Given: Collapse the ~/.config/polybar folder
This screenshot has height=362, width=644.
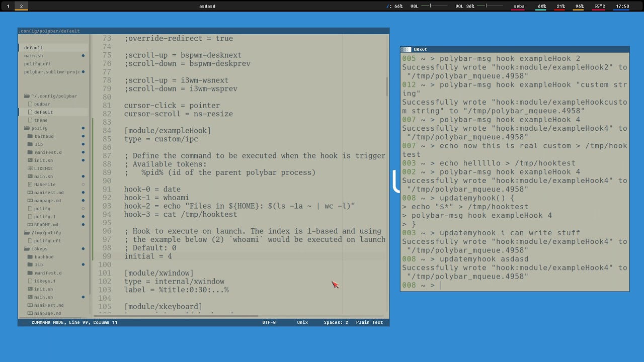Looking at the screenshot, I should coord(54,96).
